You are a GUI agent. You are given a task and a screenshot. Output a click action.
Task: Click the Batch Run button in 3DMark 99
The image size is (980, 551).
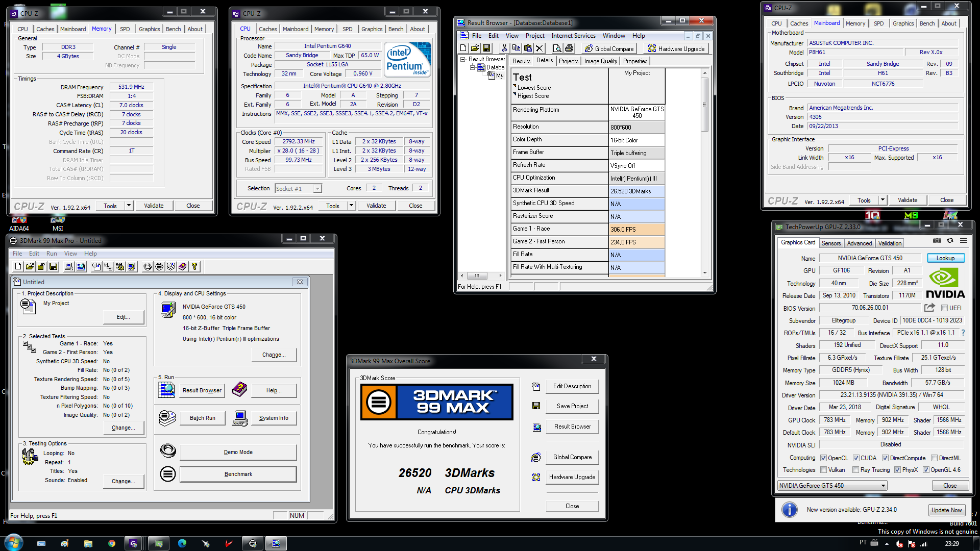click(202, 418)
